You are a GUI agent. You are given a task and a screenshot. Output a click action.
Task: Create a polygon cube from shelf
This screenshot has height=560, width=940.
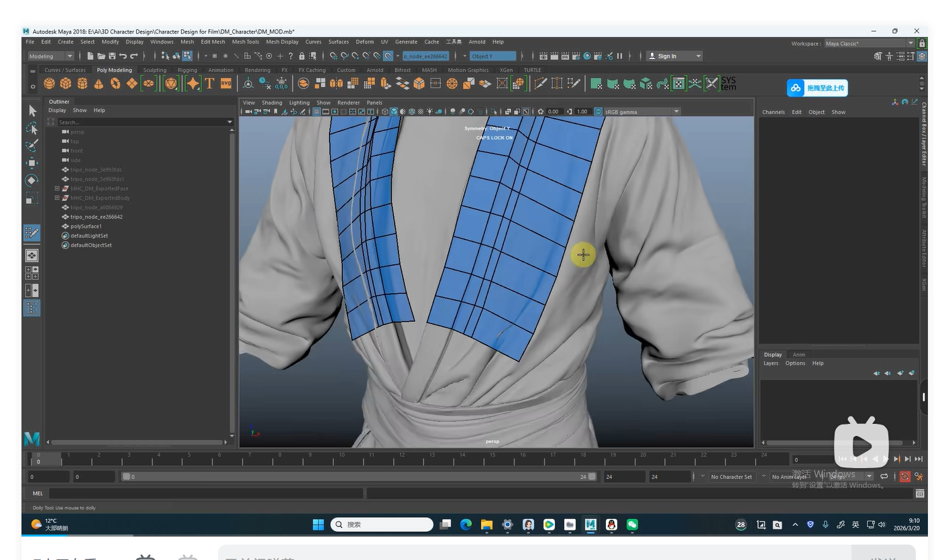66,83
